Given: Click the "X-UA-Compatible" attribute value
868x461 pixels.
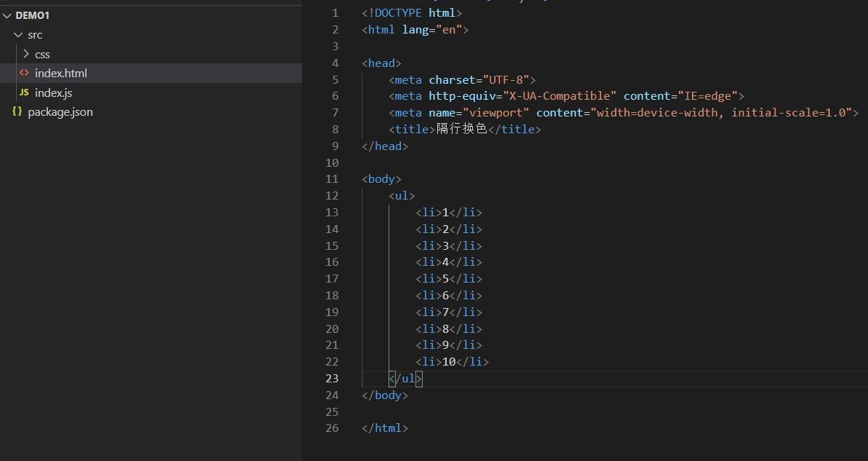Looking at the screenshot, I should [x=559, y=96].
